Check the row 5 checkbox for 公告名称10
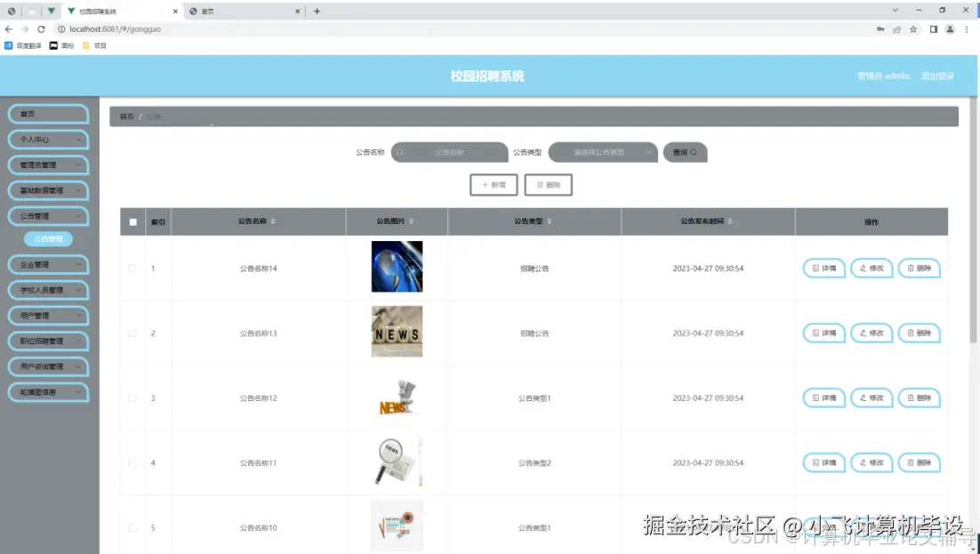 tap(132, 527)
